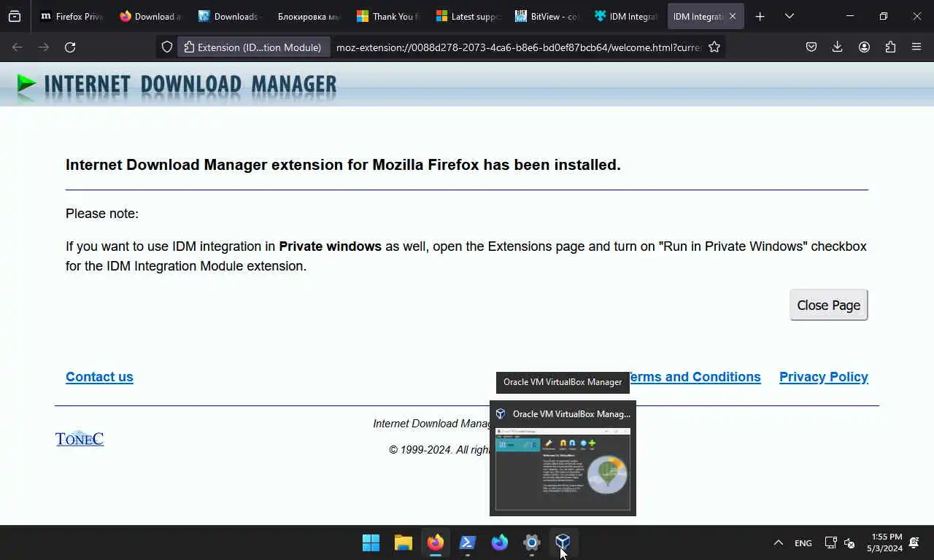Switch to the Download tab with Firefox icon
Viewport: 934px width, 560px height.
(x=150, y=16)
